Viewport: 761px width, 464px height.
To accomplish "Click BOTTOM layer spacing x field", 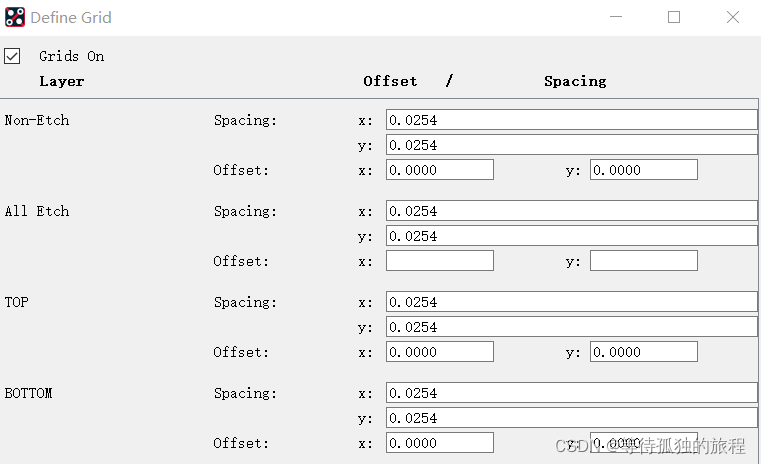I will click(x=571, y=393).
